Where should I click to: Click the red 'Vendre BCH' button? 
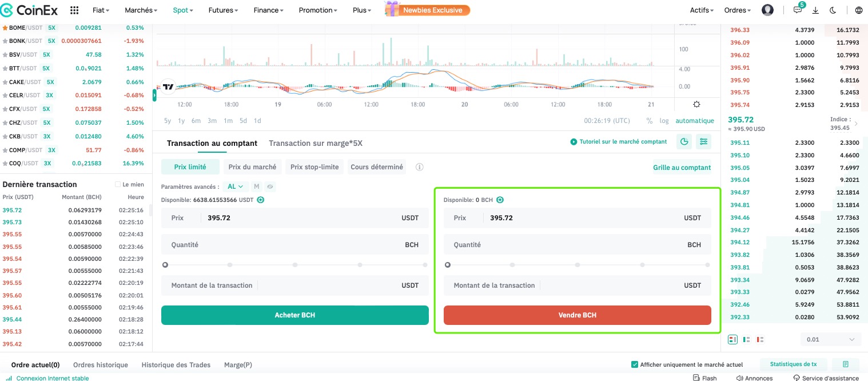tap(577, 315)
